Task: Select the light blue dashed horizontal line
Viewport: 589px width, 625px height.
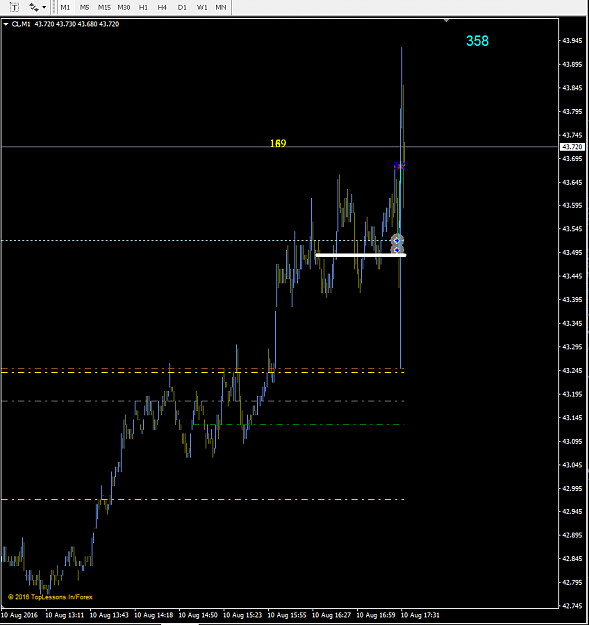Action: pos(203,499)
